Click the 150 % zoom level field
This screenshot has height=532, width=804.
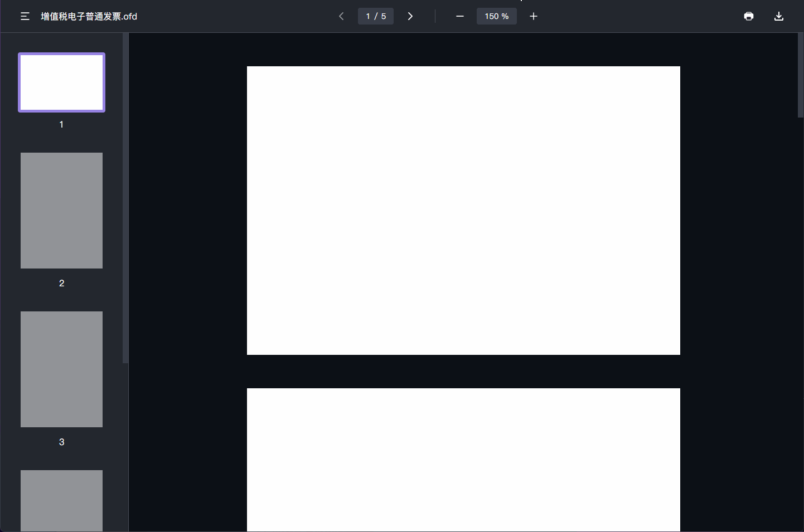(497, 16)
